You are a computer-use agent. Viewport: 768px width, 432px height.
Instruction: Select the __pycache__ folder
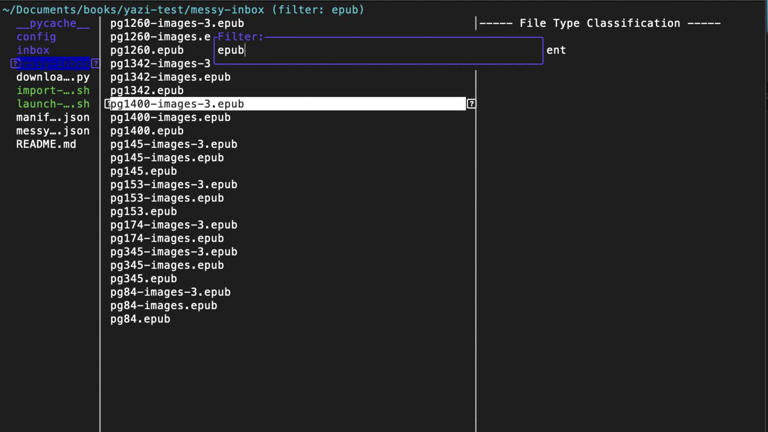click(52, 23)
